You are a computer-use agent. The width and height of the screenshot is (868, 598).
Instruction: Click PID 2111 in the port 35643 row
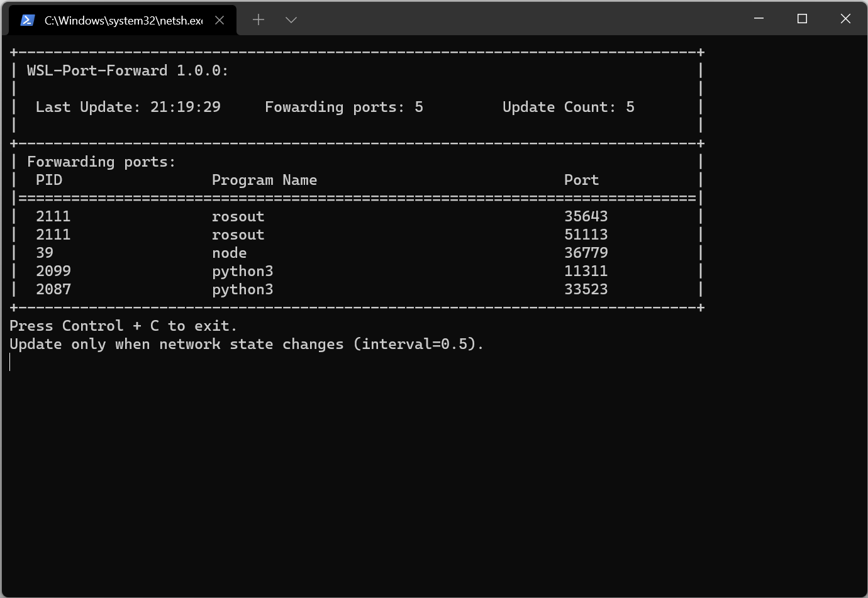pos(53,216)
